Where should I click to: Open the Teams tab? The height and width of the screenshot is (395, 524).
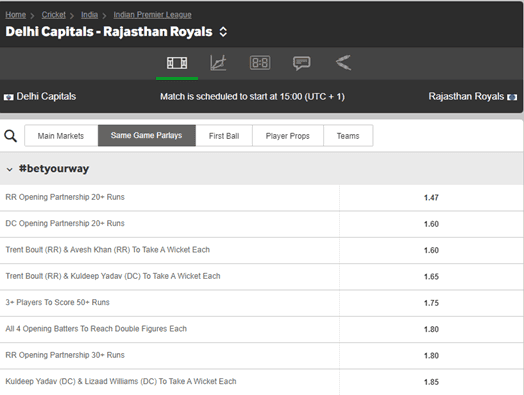click(x=348, y=136)
